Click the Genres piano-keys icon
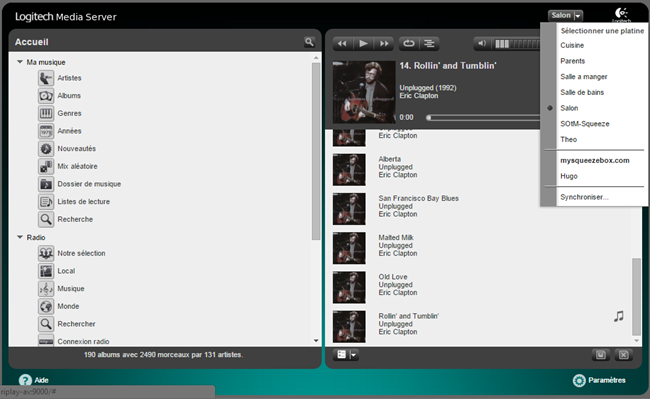The width and height of the screenshot is (650, 399). click(46, 113)
